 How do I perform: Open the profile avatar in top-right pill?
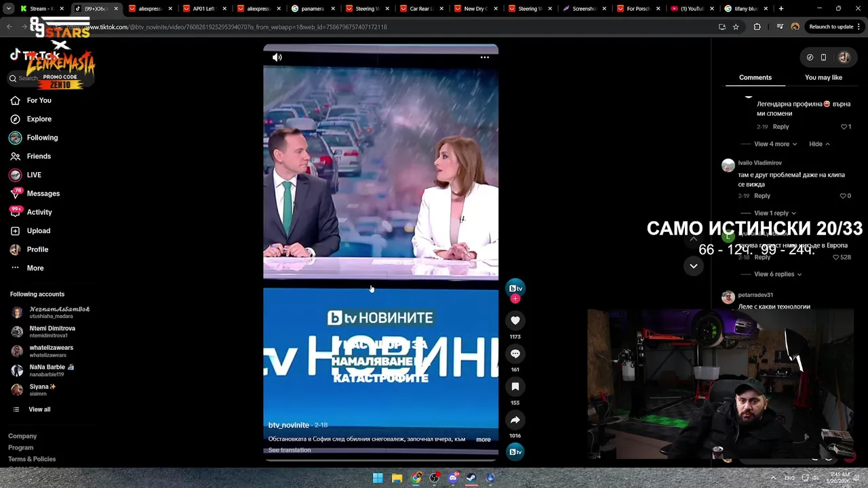[x=844, y=58]
